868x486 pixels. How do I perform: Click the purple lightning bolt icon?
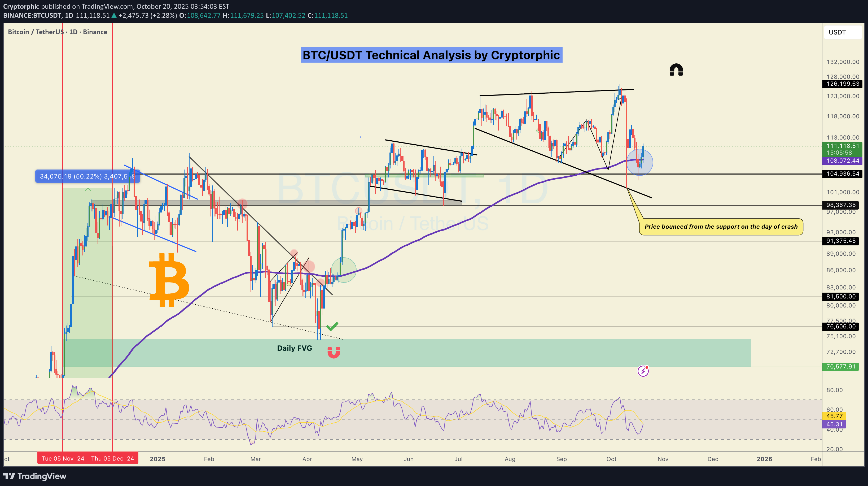pos(643,371)
